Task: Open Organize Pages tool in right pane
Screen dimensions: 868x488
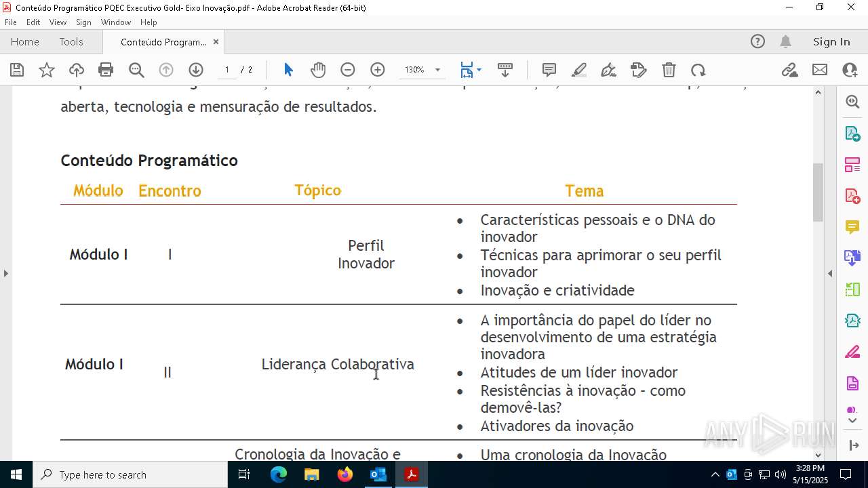Action: 852,164
